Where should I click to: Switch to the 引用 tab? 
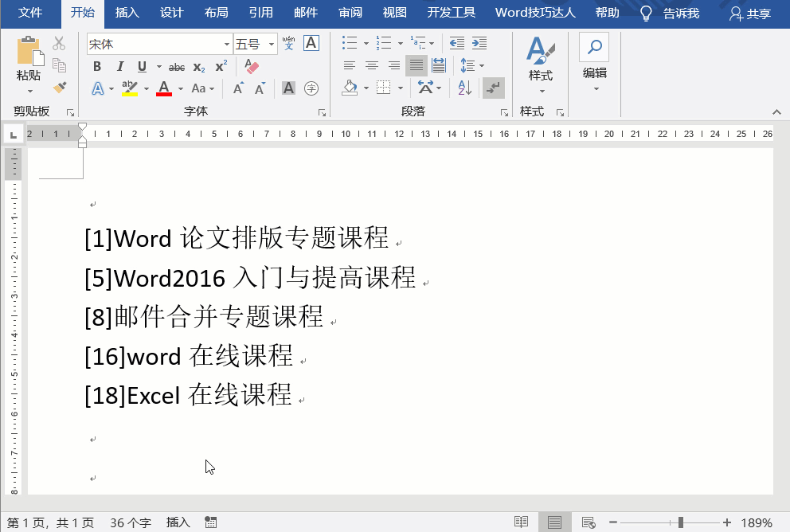point(261,13)
